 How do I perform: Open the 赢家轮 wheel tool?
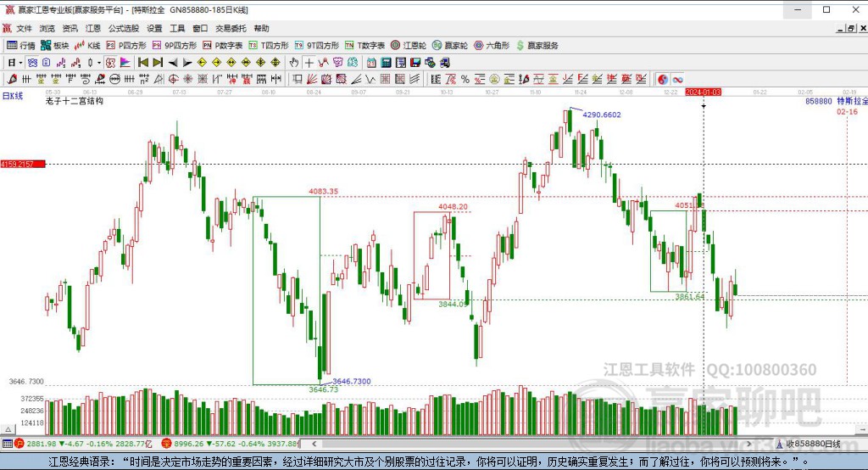(x=450, y=46)
